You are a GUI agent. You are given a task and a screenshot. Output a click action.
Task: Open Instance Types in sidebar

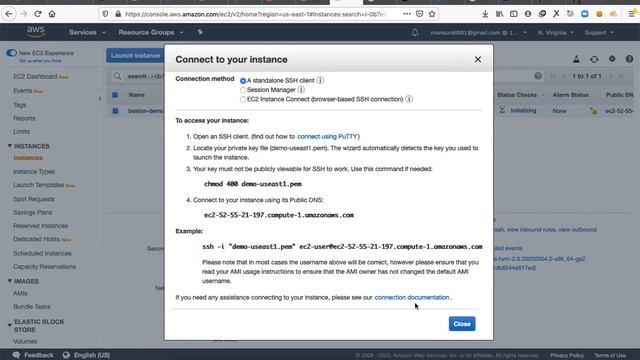[x=34, y=171]
